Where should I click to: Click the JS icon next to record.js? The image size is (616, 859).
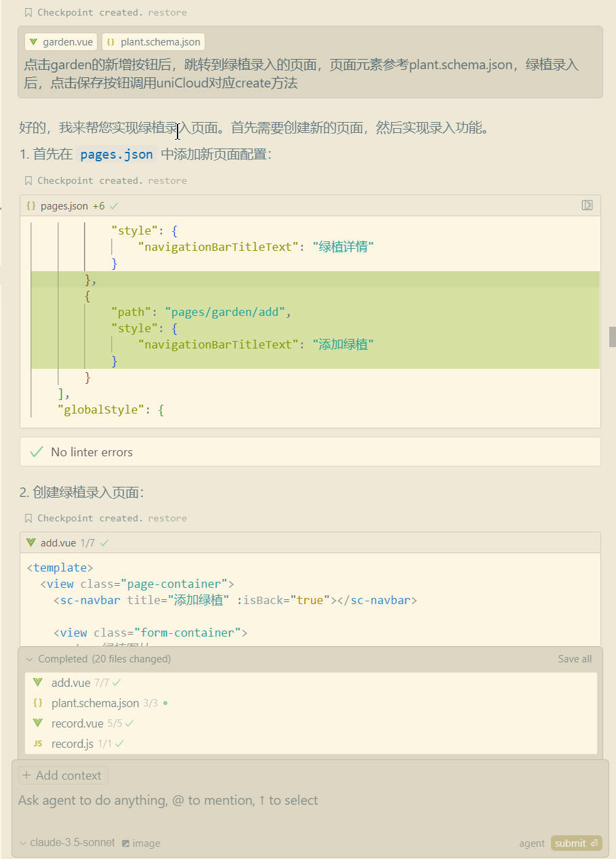click(x=38, y=743)
